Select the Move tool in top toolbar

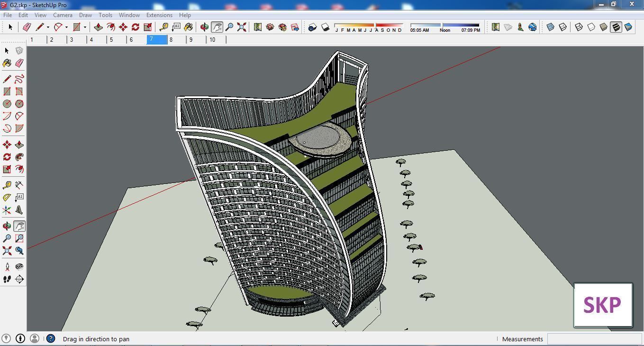pyautogui.click(x=123, y=27)
